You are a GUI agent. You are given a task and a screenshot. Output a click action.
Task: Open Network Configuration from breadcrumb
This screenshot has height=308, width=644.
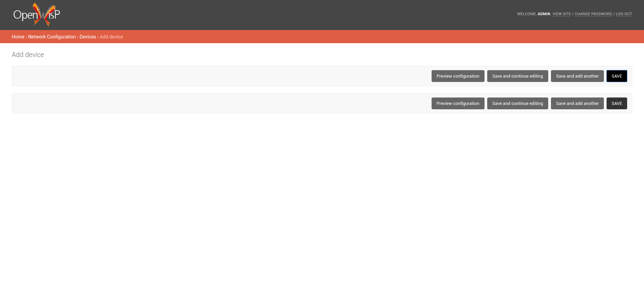coord(52,36)
